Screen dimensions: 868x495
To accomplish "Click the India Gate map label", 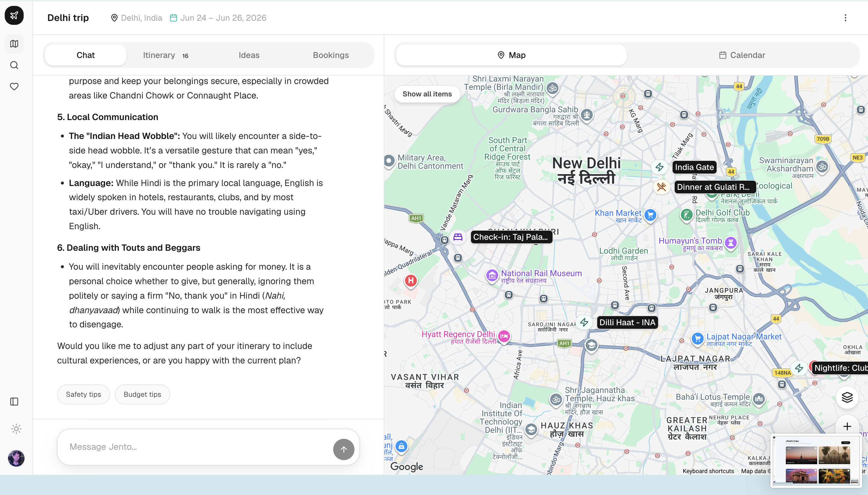I will pos(694,167).
